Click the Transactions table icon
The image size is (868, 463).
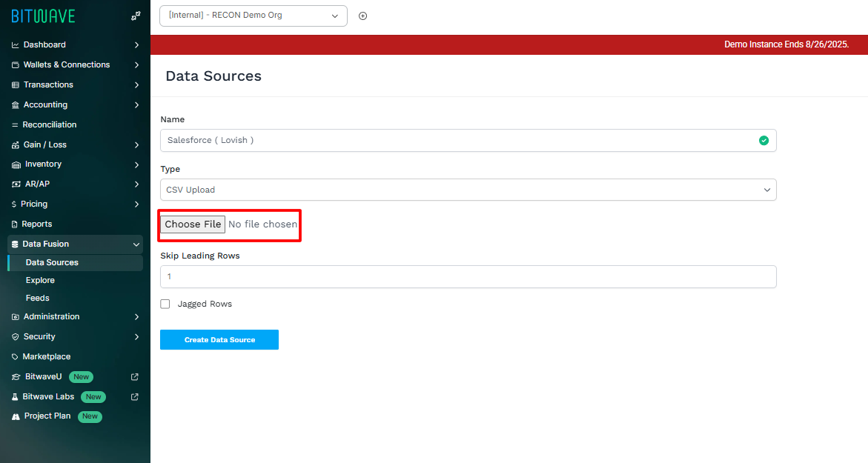15,84
